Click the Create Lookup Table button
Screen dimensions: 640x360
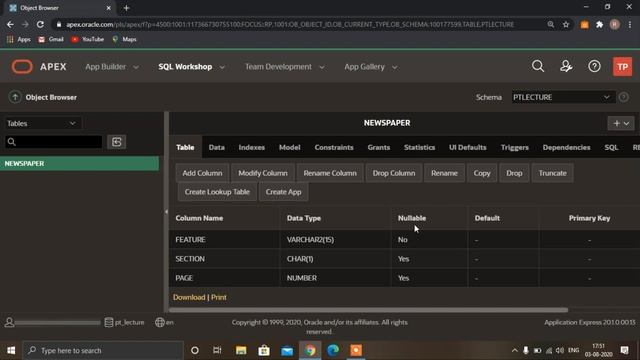(x=217, y=192)
